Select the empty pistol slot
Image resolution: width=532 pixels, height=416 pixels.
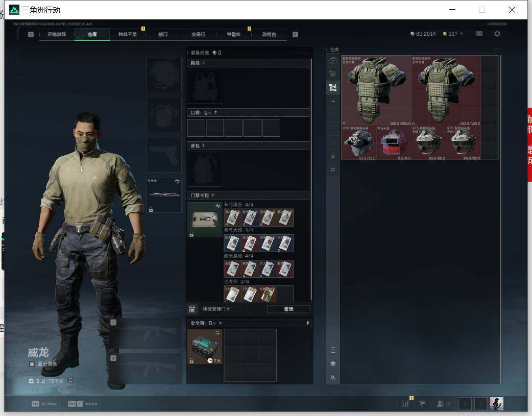pos(164,155)
